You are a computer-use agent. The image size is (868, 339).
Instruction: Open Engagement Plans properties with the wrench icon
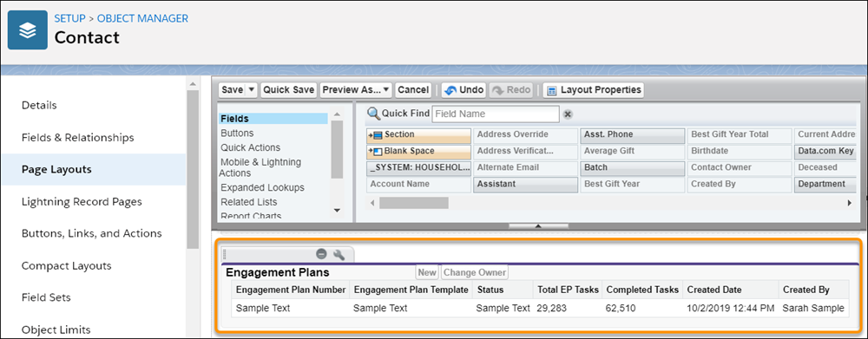tap(339, 254)
